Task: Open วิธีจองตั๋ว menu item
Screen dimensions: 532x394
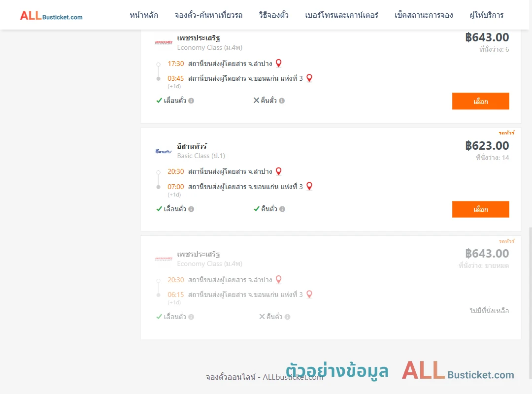Action: [x=273, y=15]
